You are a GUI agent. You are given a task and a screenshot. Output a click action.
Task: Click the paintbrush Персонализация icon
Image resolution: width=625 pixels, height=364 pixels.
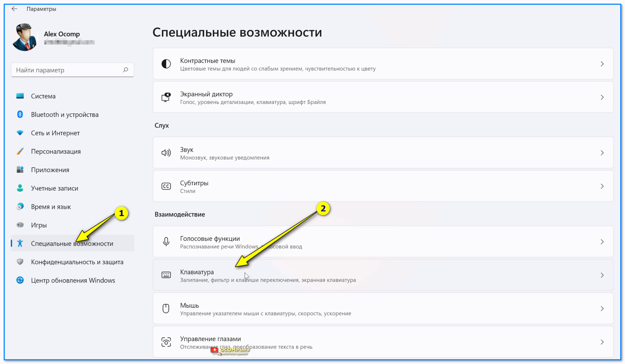20,151
